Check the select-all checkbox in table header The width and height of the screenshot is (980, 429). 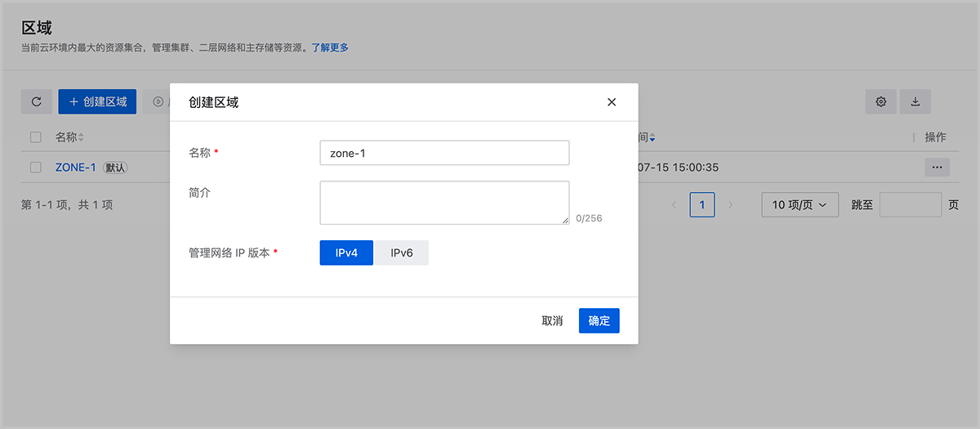[x=36, y=137]
